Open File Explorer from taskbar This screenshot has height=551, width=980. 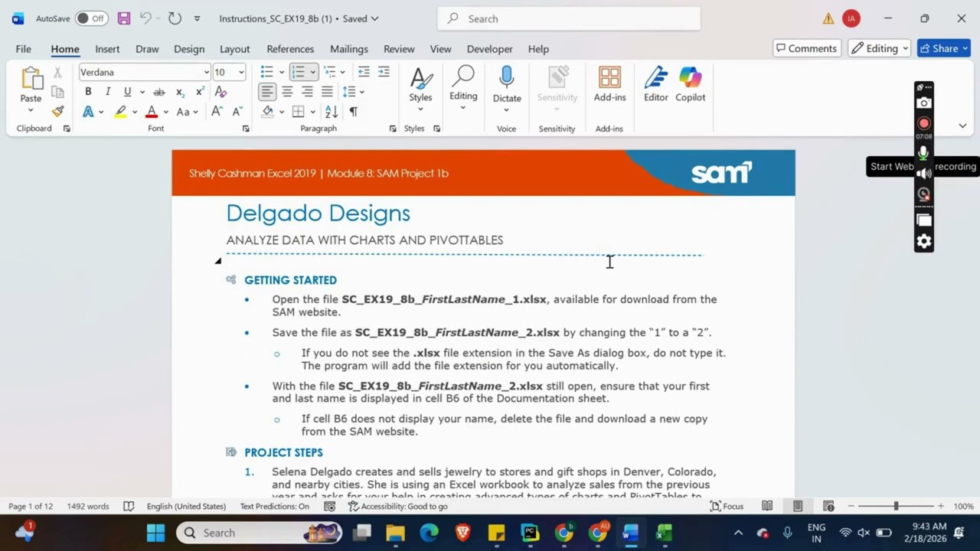point(395,533)
